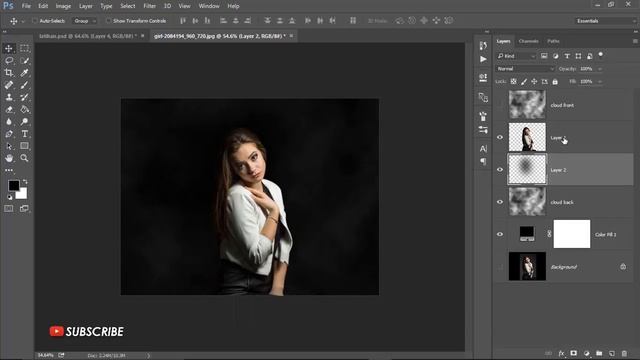640x360 pixels.
Task: Open the blending mode Normal dropdown
Action: [x=525, y=69]
